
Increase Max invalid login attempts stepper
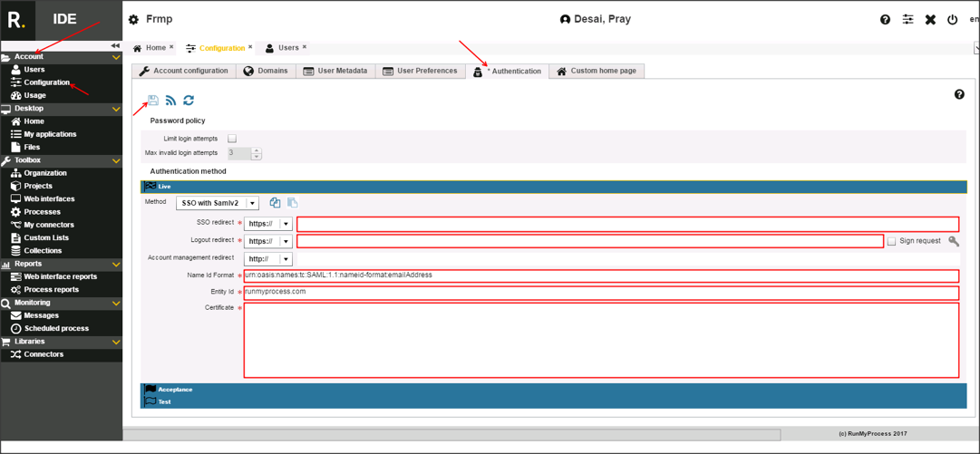pyautogui.click(x=257, y=150)
